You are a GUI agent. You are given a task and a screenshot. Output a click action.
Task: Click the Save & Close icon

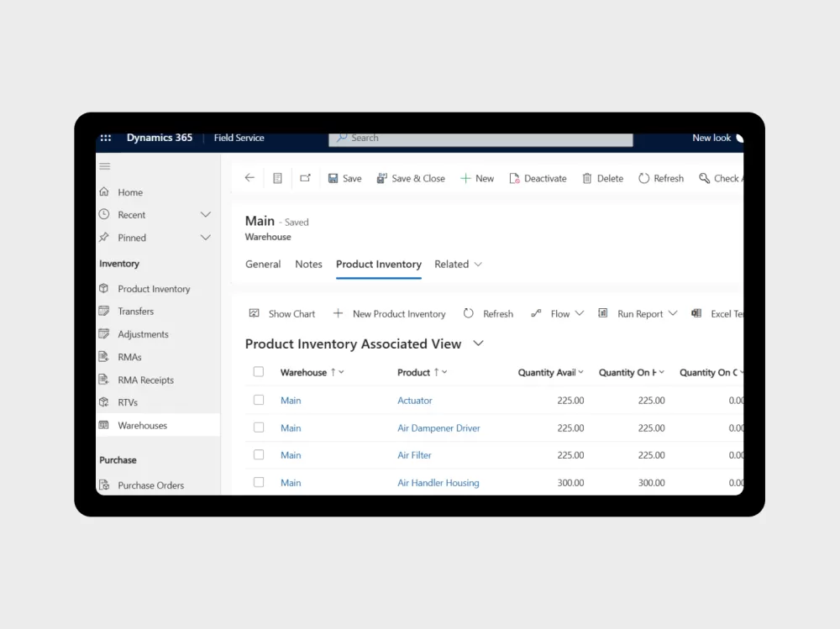pyautogui.click(x=381, y=178)
